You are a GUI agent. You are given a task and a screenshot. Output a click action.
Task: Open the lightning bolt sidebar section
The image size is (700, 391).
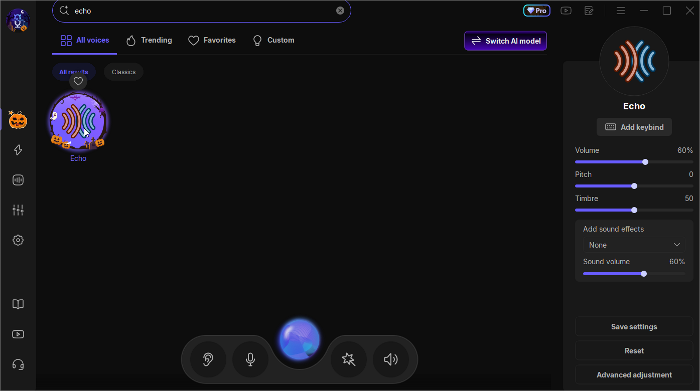(18, 150)
